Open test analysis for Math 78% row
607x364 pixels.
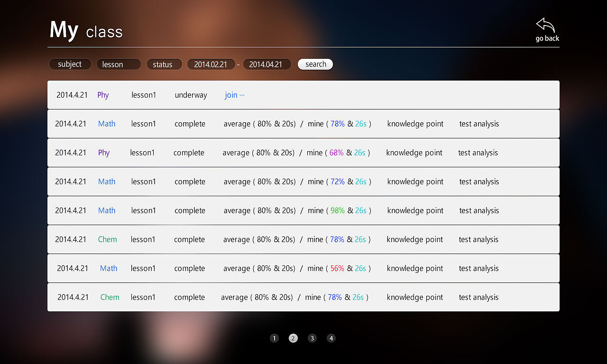[x=479, y=124]
